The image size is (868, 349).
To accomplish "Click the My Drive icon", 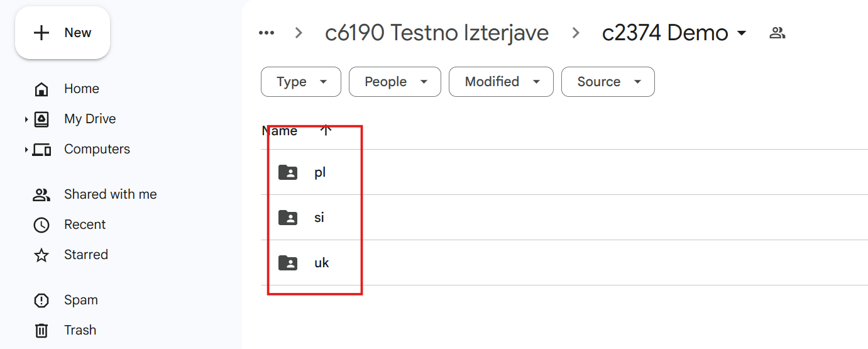I will pyautogui.click(x=41, y=119).
